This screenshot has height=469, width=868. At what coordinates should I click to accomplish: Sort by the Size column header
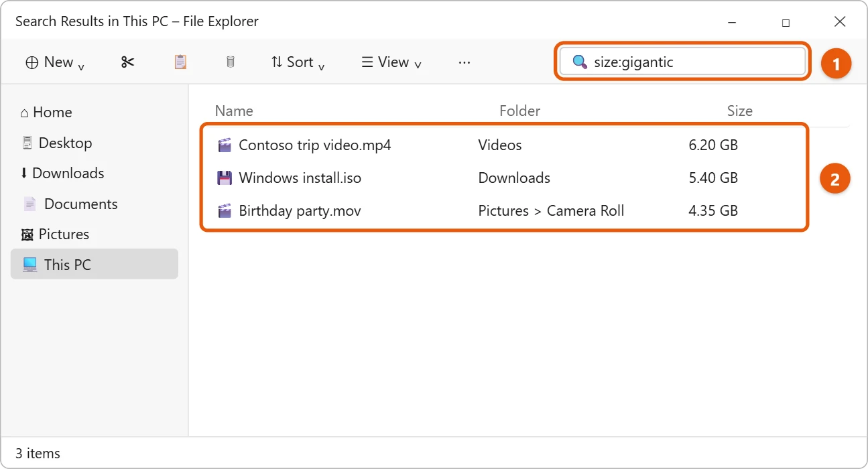pyautogui.click(x=740, y=111)
